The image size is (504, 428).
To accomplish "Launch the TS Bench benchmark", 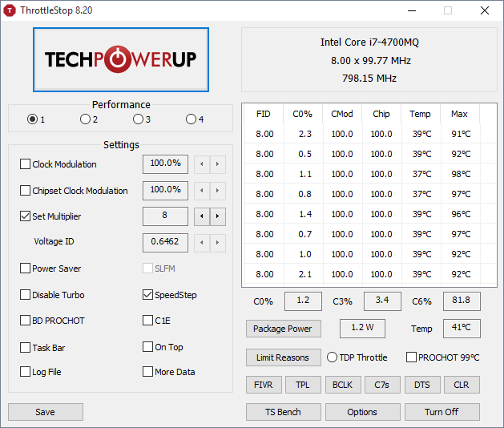I will click(x=283, y=412).
